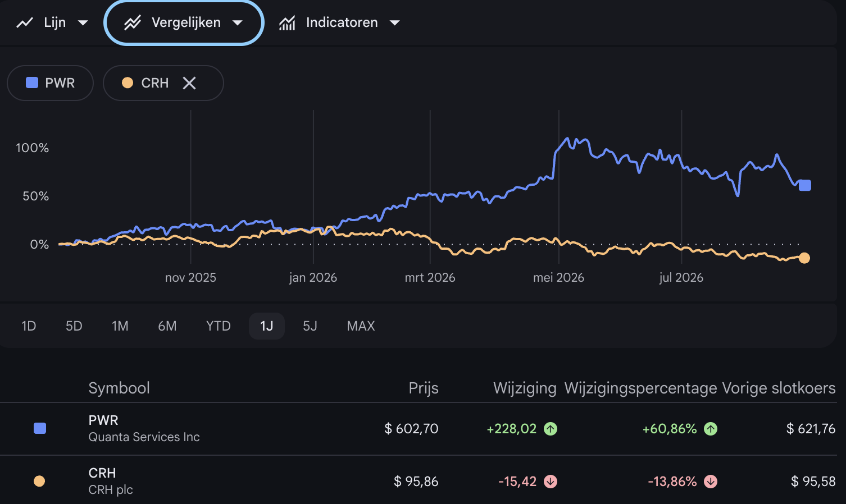This screenshot has height=504, width=846.
Task: Open the Lijn chart type dropdown
Action: point(52,22)
